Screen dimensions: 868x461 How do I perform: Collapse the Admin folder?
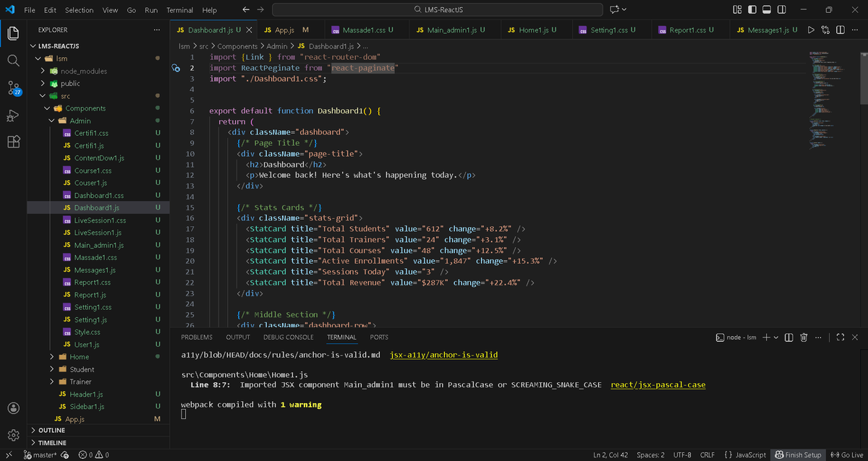pyautogui.click(x=52, y=121)
